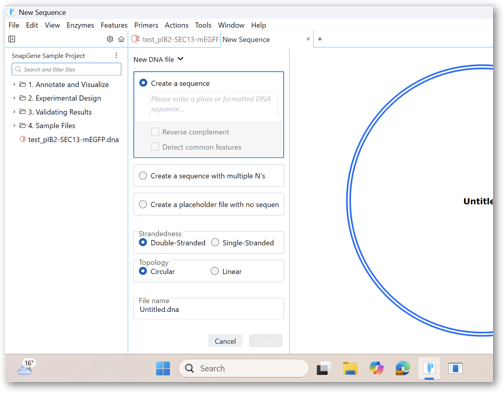Set topology to Linear
Viewport: 504px width, 393px height.
click(x=215, y=271)
